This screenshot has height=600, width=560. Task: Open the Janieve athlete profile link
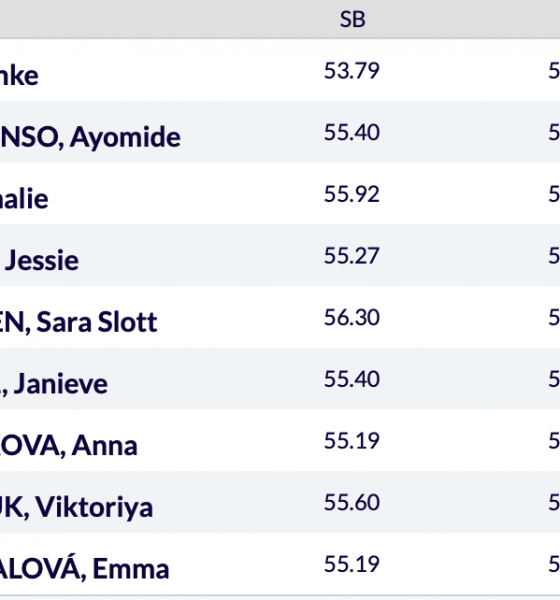click(54, 384)
